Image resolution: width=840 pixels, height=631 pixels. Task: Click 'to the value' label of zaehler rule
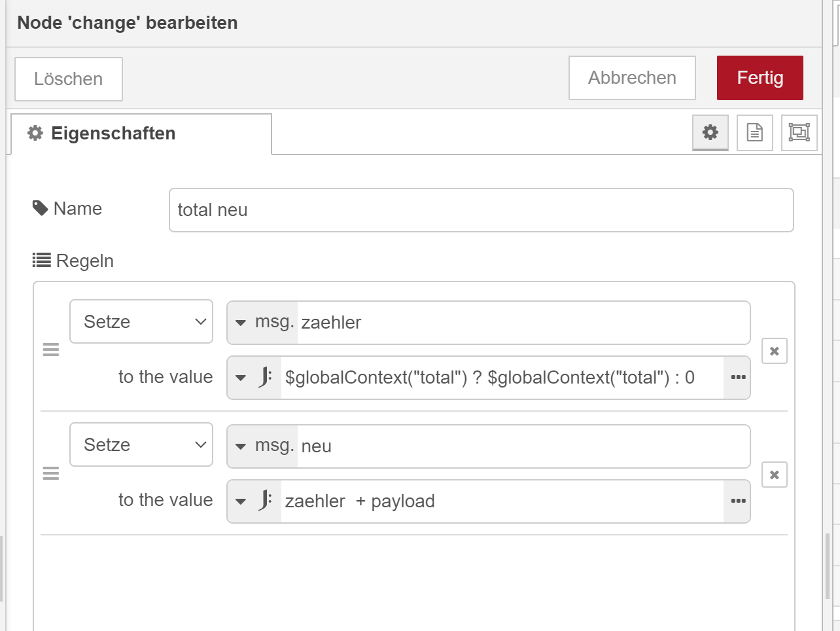click(x=166, y=377)
